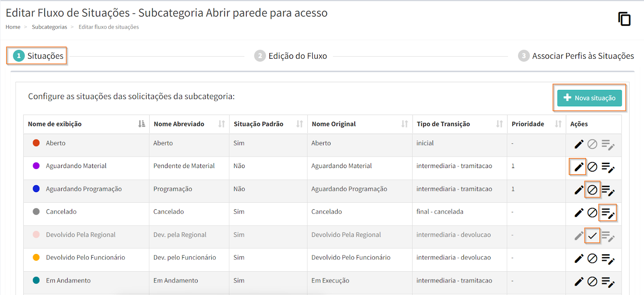Click the copy icon at top right
Screen dimensions: 644x295
pyautogui.click(x=624, y=19)
